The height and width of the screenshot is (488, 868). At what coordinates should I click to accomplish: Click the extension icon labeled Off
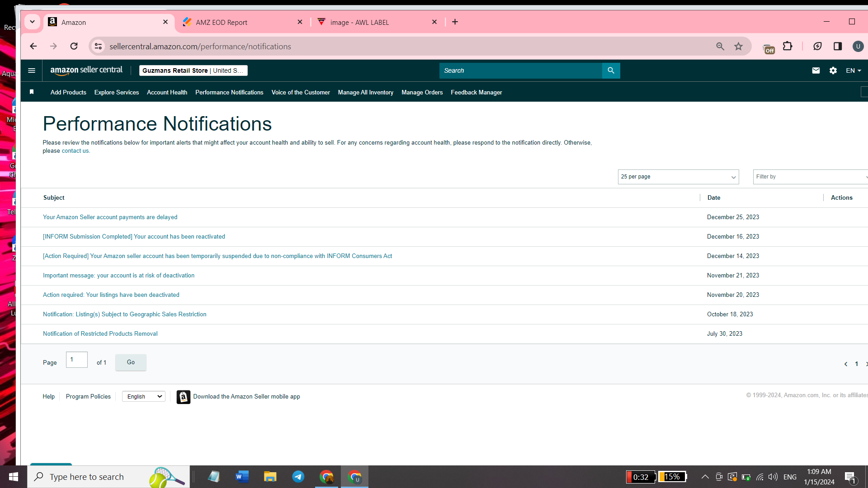(769, 48)
